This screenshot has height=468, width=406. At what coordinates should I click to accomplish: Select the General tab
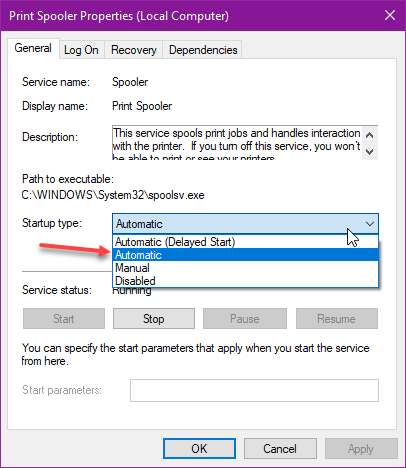pyautogui.click(x=33, y=49)
